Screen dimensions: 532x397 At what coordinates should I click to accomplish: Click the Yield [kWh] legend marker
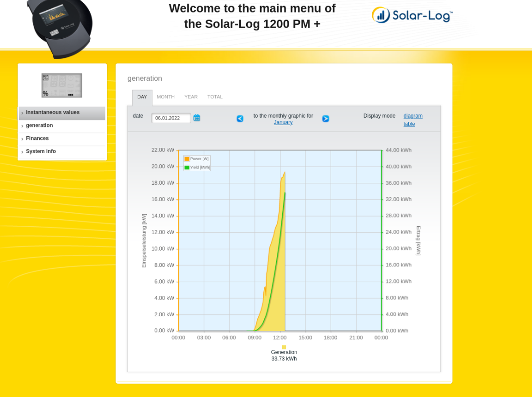(x=186, y=167)
